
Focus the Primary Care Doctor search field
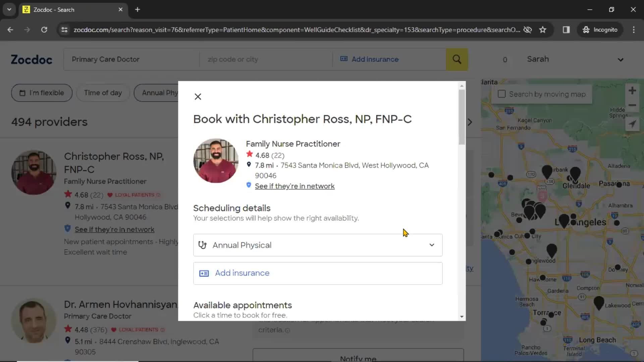(131, 59)
